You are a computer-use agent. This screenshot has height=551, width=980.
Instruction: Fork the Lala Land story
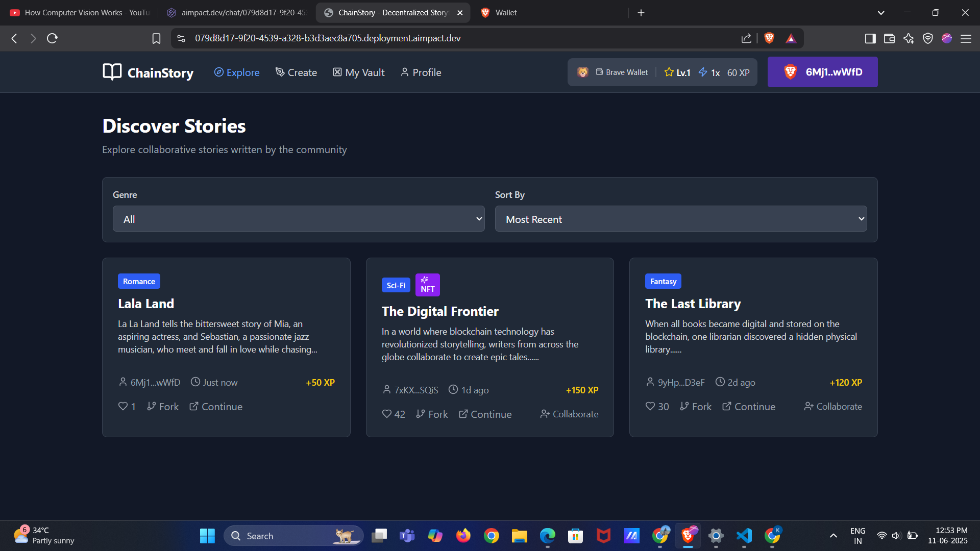163,406
